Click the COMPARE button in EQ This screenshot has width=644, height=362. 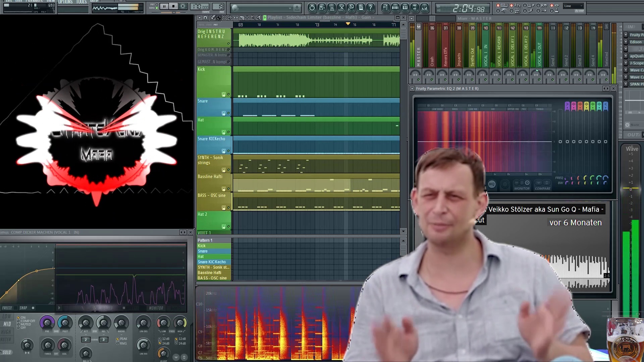click(x=542, y=188)
